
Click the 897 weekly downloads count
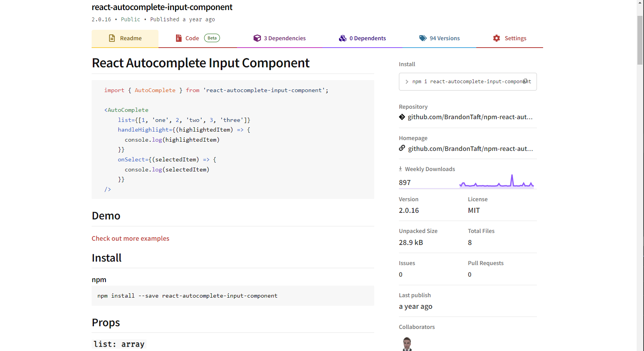click(405, 182)
